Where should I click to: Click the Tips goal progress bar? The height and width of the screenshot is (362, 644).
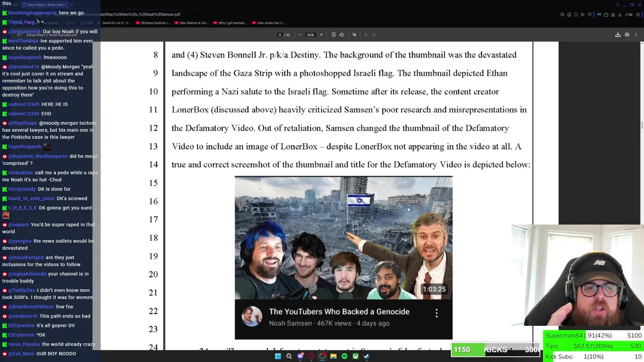(593, 346)
